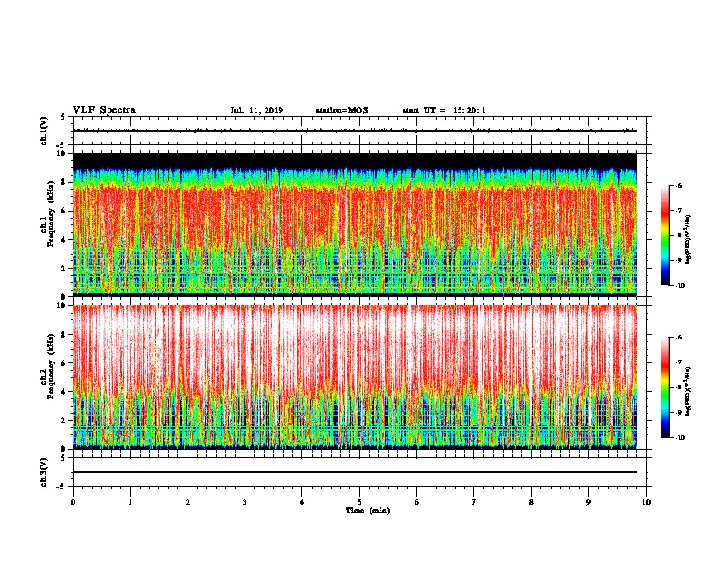Click the "9" minute time tick

coord(588,502)
